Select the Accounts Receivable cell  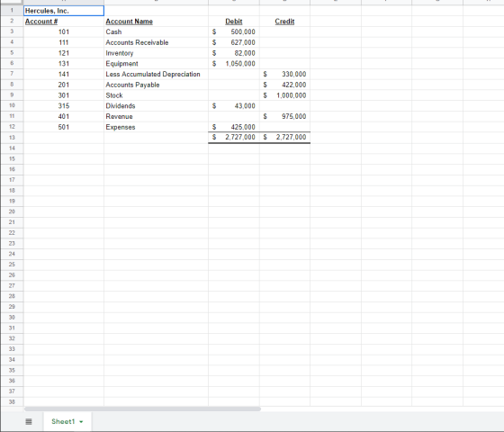[156, 42]
